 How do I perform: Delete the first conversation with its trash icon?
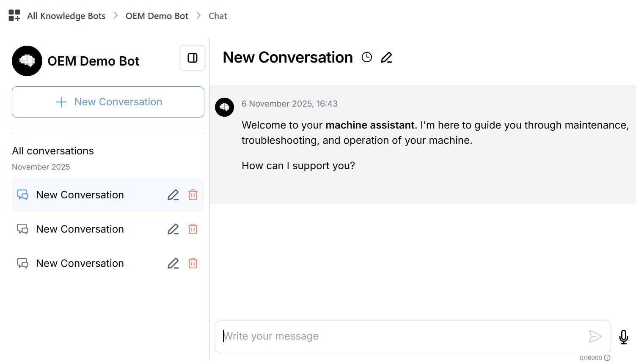tap(193, 195)
